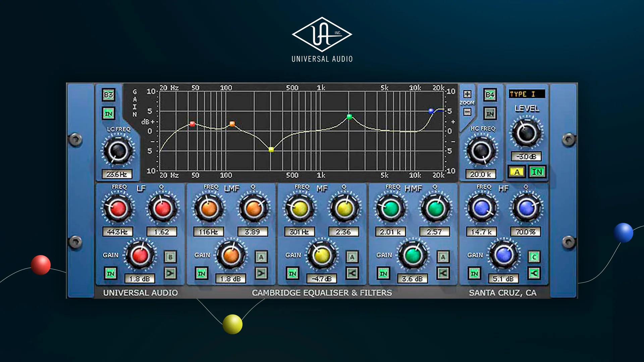This screenshot has width=644, height=362.
Task: Toggle the LMF band IN button
Action: (201, 273)
